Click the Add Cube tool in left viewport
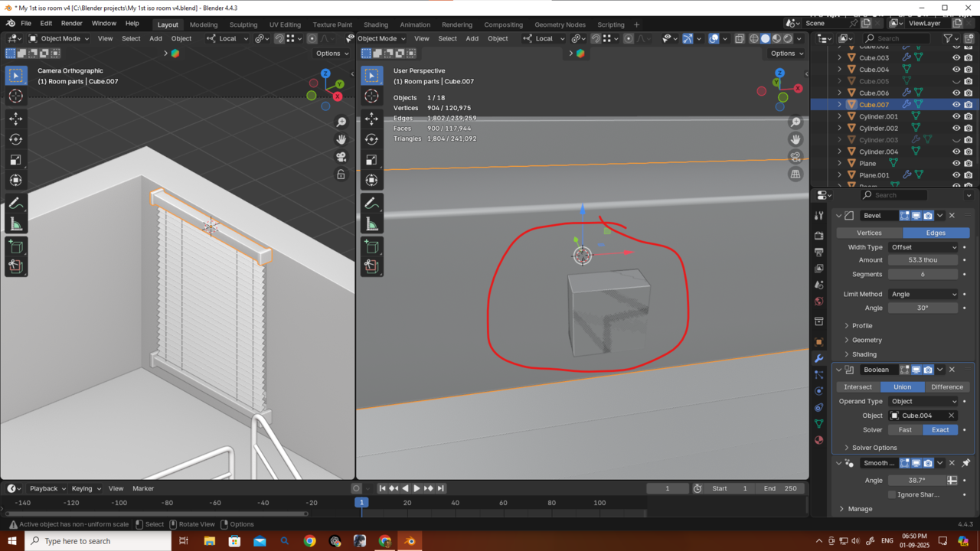This screenshot has width=980, height=551. click(x=16, y=246)
